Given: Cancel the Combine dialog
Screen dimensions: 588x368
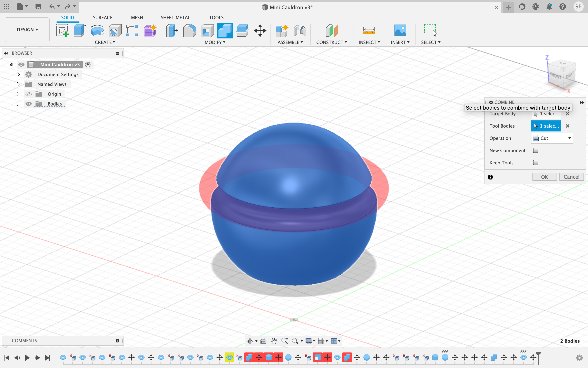Looking at the screenshot, I should pos(571,177).
